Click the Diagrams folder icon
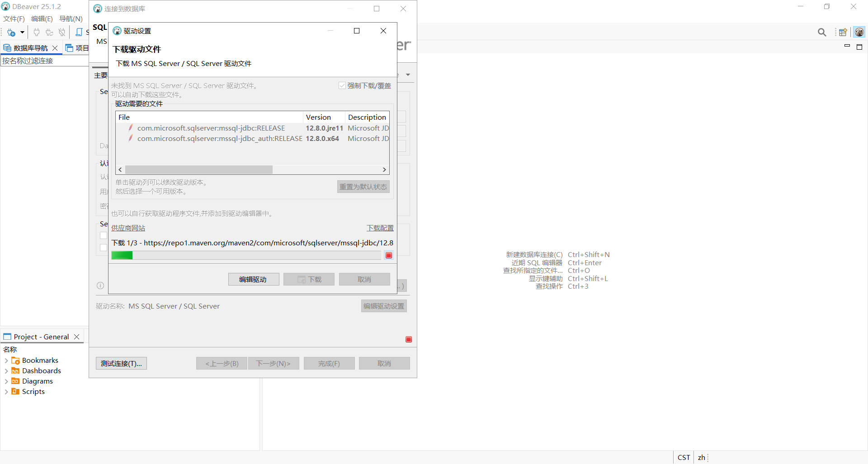 [x=15, y=381]
